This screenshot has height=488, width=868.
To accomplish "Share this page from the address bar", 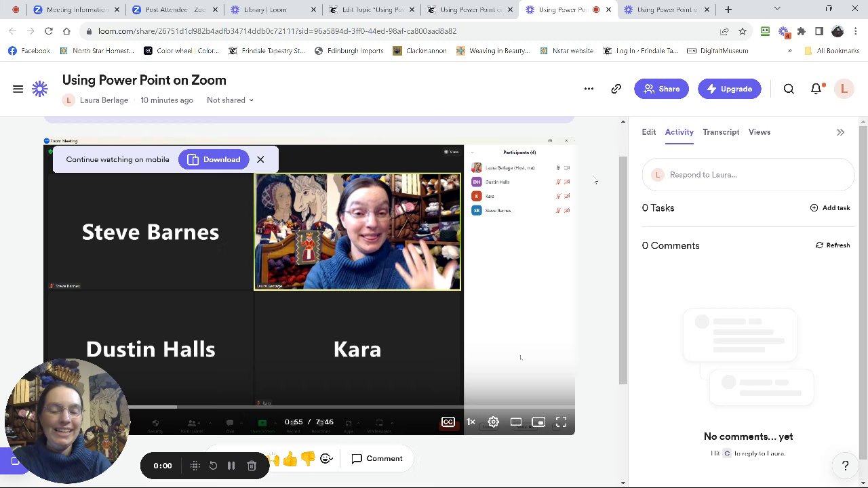I will pos(724,31).
